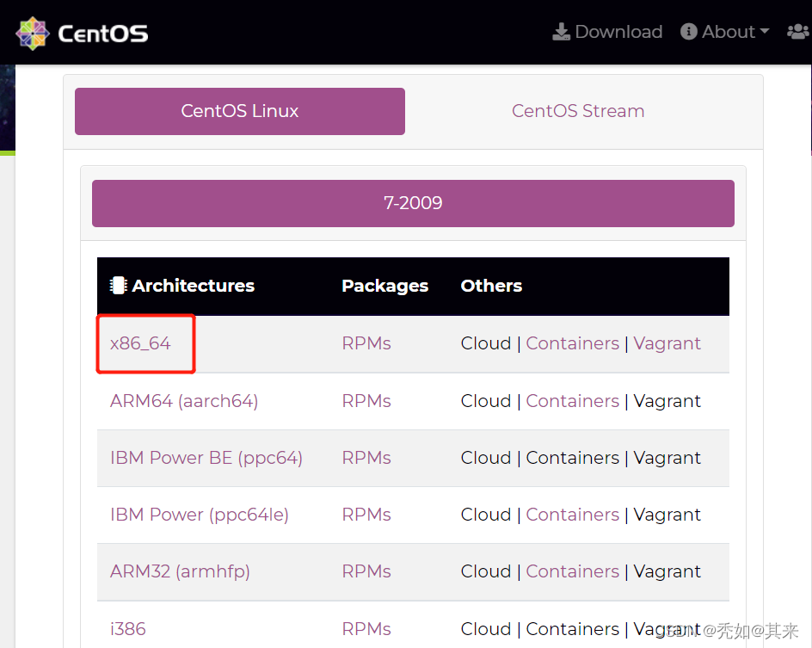Click Vagrant text in ppc64 row
The height and width of the screenshot is (648, 812).
click(x=667, y=458)
